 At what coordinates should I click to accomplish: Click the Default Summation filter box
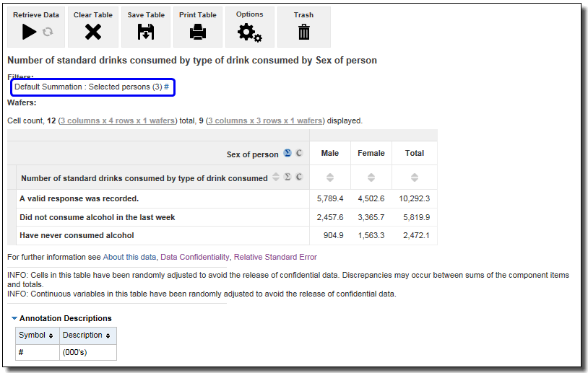pyautogui.click(x=92, y=87)
